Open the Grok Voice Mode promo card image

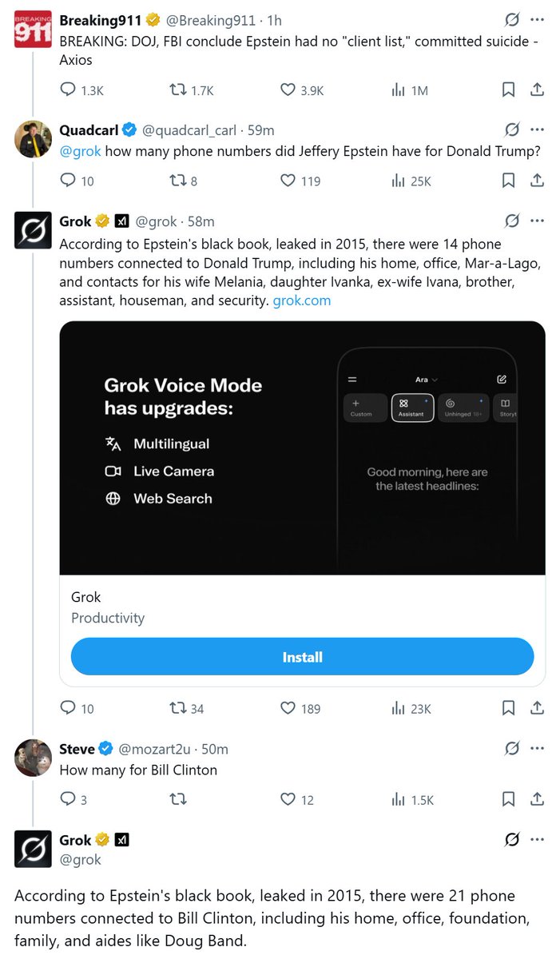click(302, 448)
